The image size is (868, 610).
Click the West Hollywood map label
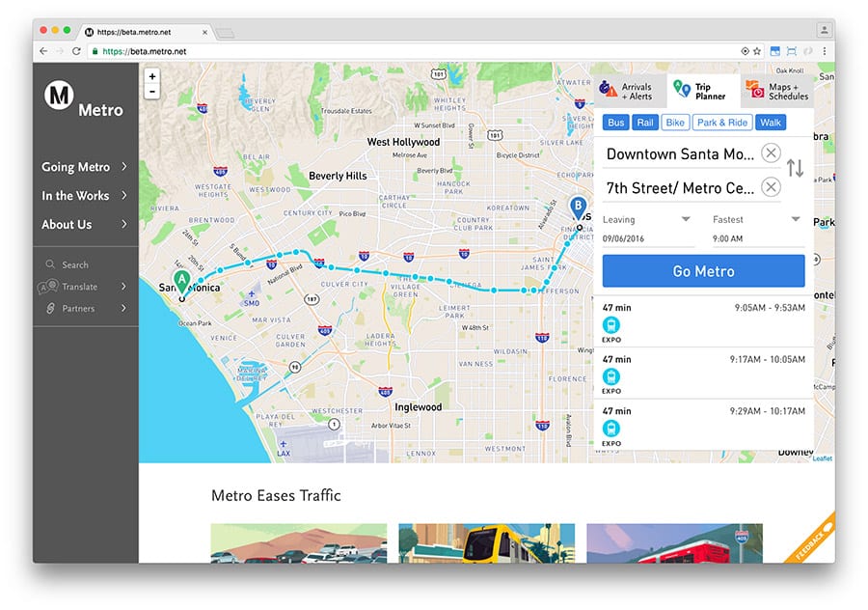click(x=403, y=142)
